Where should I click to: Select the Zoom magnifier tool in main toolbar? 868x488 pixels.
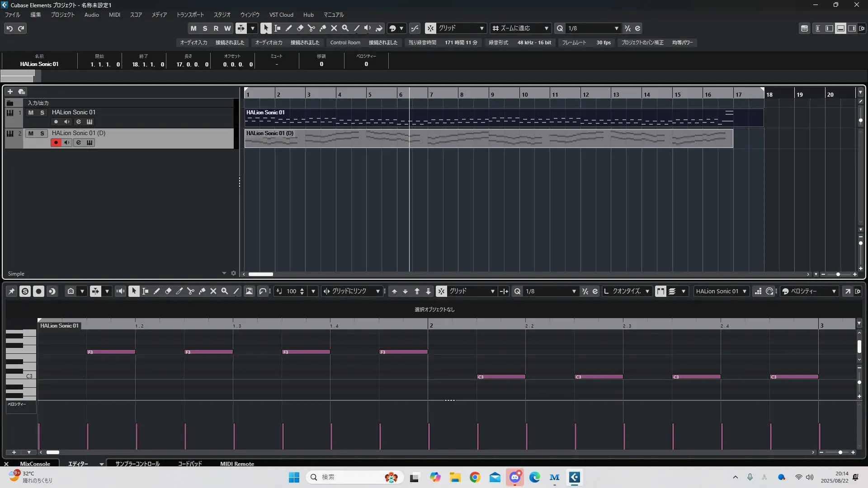coord(345,28)
